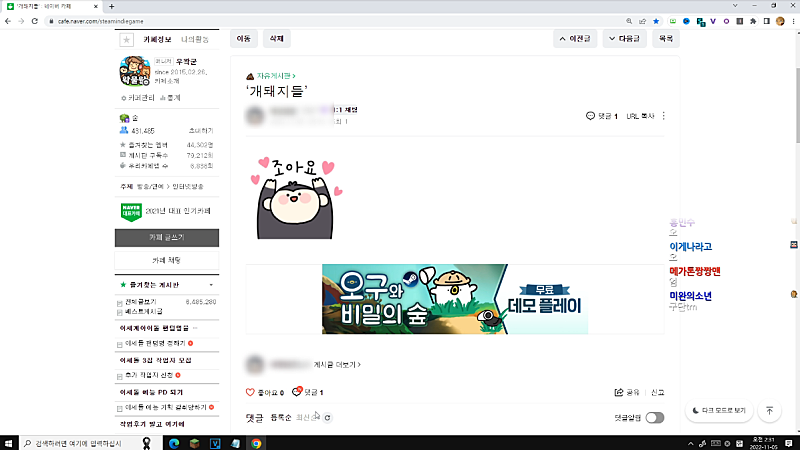This screenshot has height=450, width=800.
Task: Click the 신고 report link
Action: 657,392
